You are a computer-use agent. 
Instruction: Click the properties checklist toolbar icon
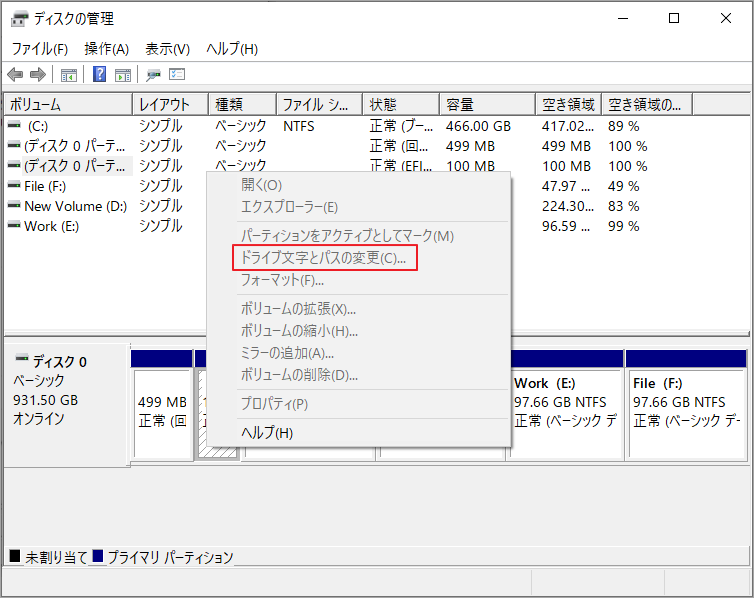click(177, 74)
